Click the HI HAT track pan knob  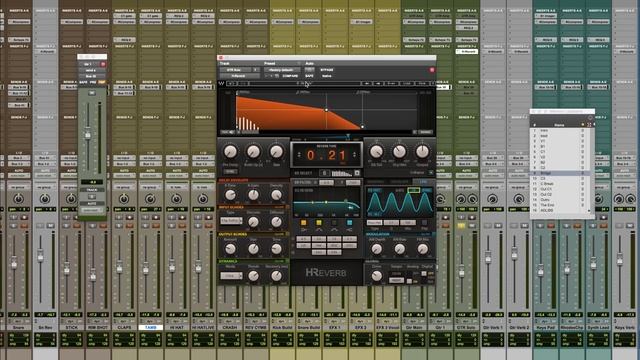(176, 199)
